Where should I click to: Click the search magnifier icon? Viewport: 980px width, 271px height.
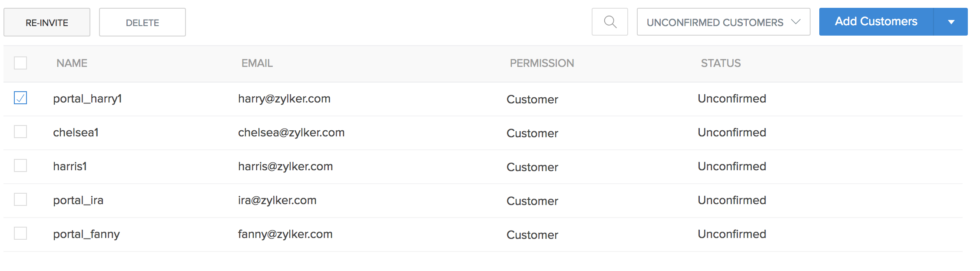610,22
